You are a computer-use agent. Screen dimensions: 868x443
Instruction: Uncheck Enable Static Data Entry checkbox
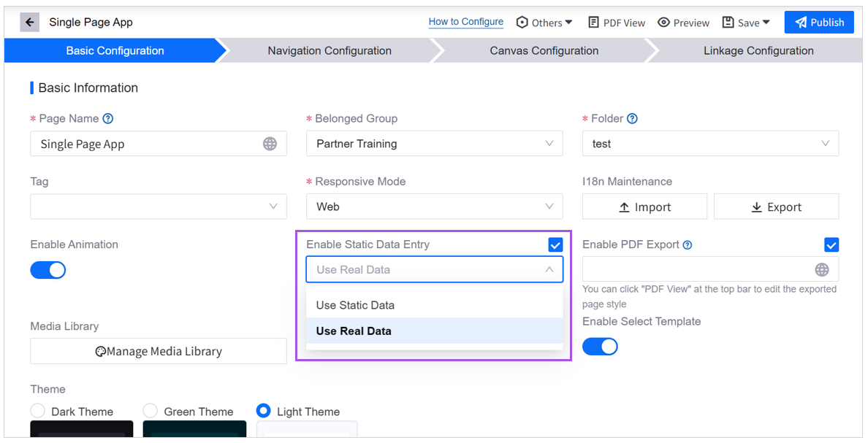555,244
